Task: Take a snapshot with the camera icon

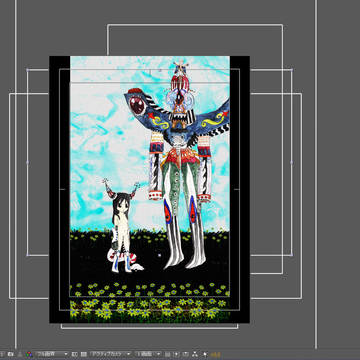Action: 11,354
